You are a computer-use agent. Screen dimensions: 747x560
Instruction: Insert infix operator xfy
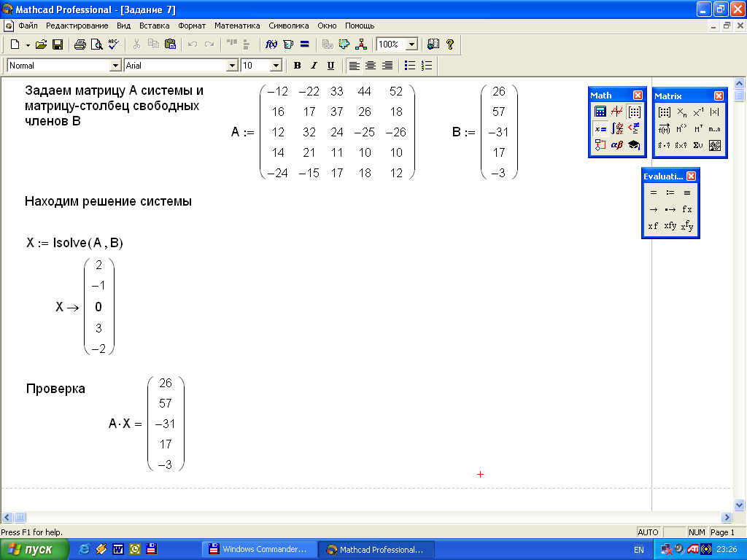[670, 226]
